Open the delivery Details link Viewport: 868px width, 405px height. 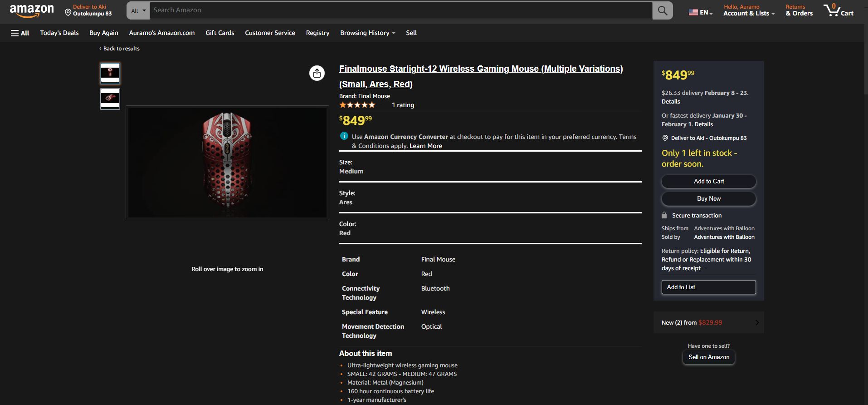671,102
